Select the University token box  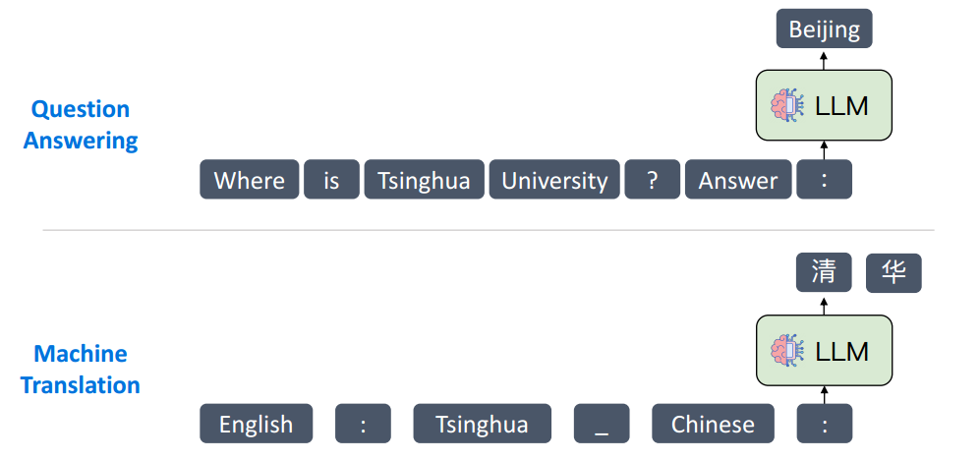554,180
